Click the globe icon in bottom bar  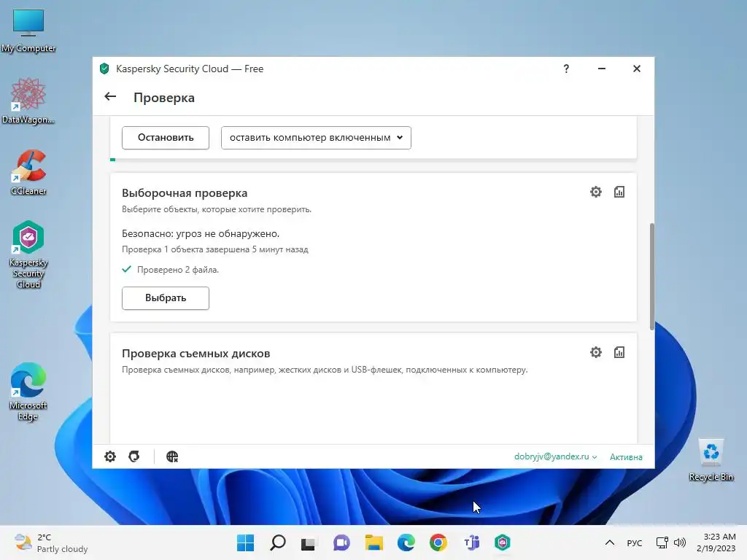pos(172,456)
